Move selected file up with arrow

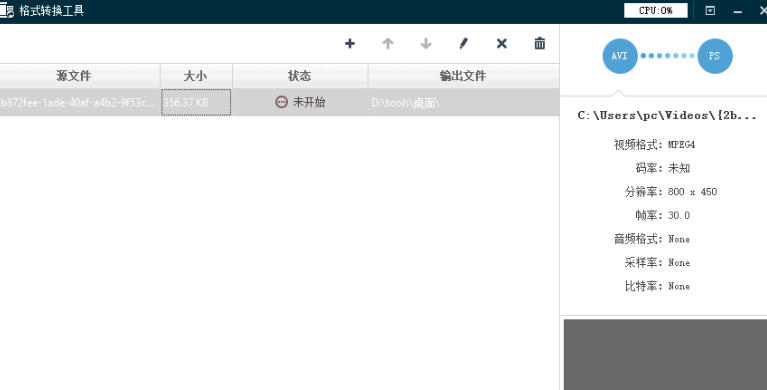click(388, 44)
